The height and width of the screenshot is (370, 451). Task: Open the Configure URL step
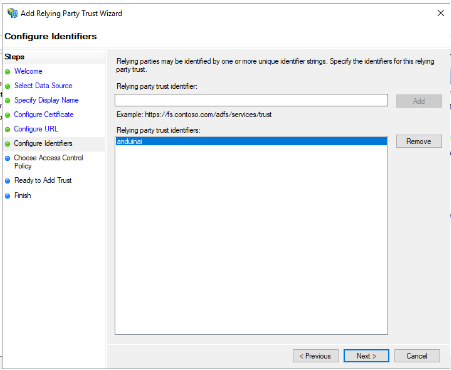(x=36, y=129)
